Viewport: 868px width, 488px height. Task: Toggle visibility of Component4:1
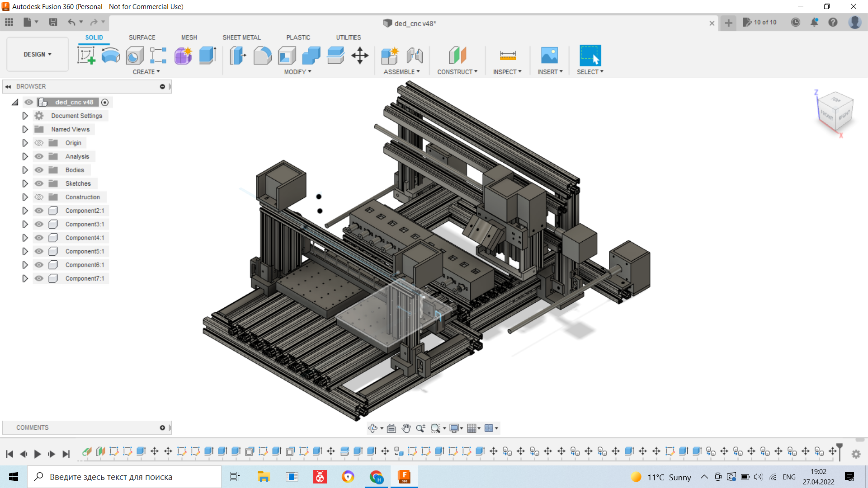(39, 238)
